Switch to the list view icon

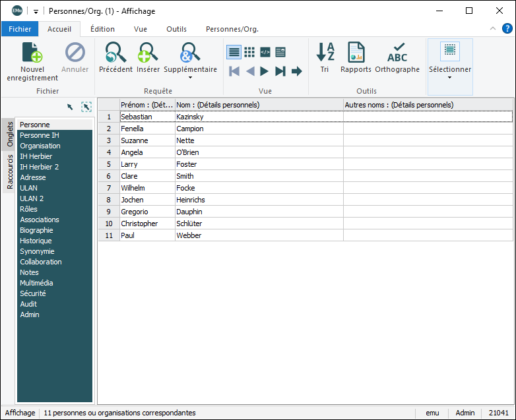click(x=234, y=52)
